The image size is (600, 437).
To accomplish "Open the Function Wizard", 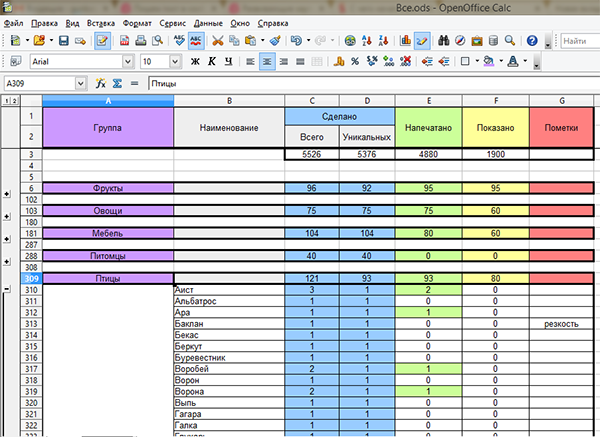I will click(101, 83).
